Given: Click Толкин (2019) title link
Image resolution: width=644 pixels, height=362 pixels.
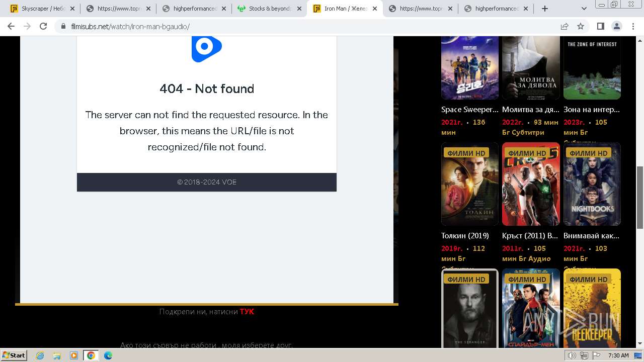Looking at the screenshot, I should point(465,235).
